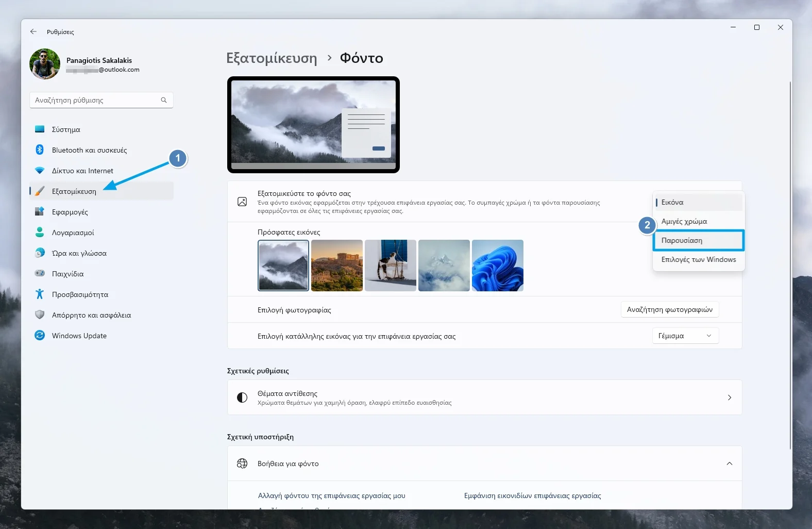Image resolution: width=812 pixels, height=529 pixels.
Task: Choose Παρουσίαση from the background dropdown
Action: click(698, 240)
